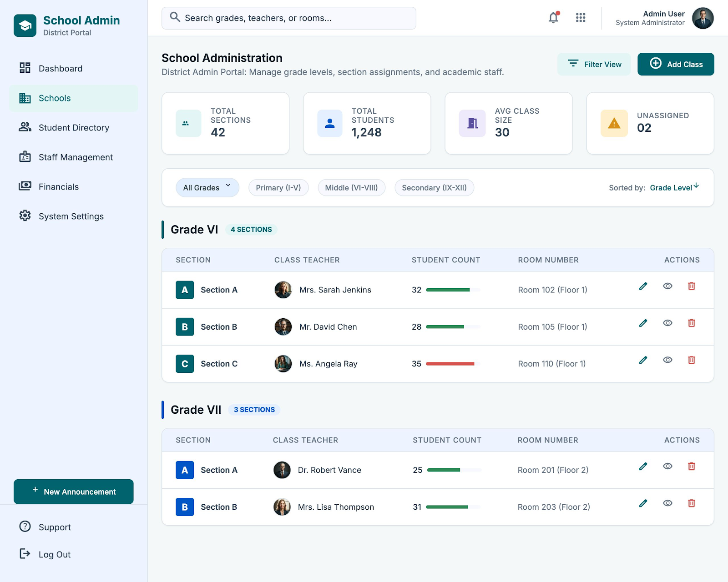728x582 pixels.
Task: Focus the search grades, teachers, or rooms field
Action: point(289,18)
